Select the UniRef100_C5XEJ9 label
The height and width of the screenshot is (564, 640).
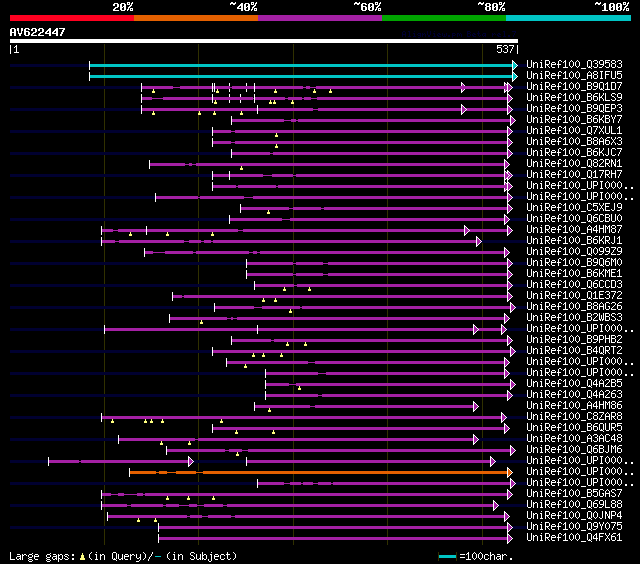574,208
